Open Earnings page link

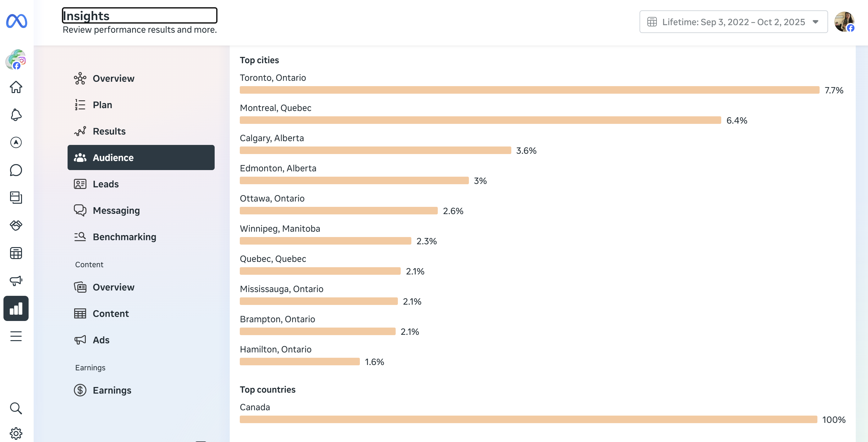coord(112,390)
